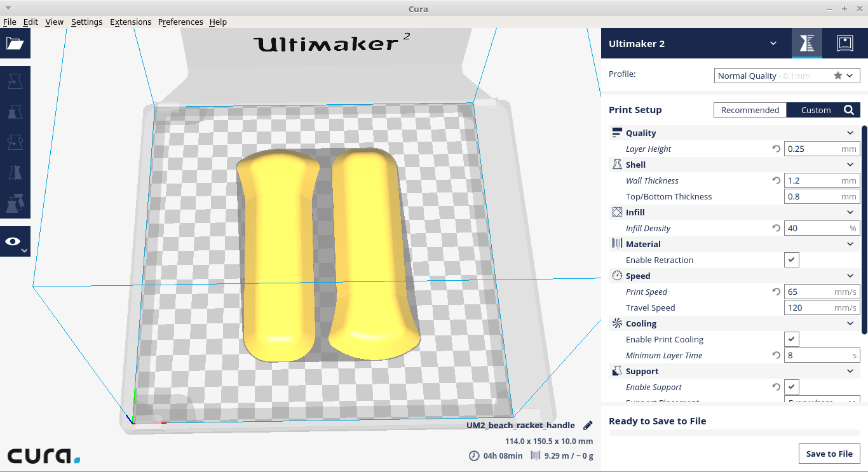
Task: Click the Layer Height input field
Action: (822, 149)
